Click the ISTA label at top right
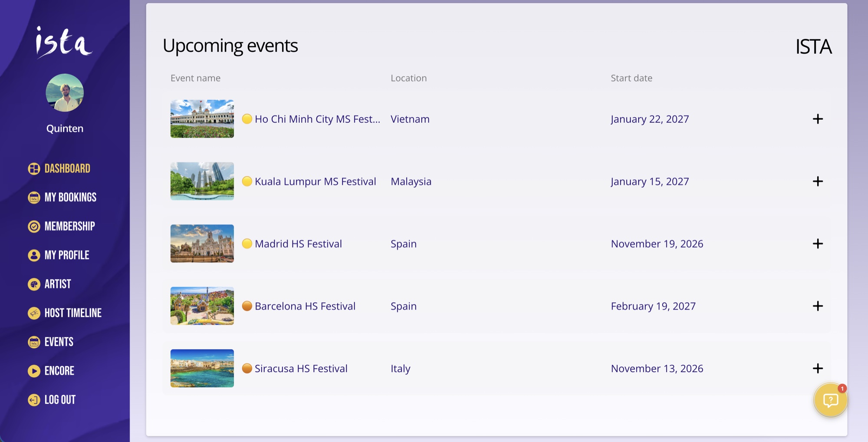The image size is (868, 442). point(813,46)
